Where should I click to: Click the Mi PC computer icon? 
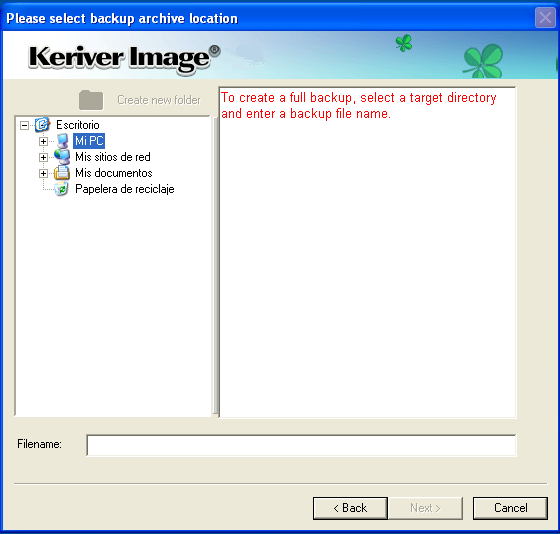pos(62,141)
